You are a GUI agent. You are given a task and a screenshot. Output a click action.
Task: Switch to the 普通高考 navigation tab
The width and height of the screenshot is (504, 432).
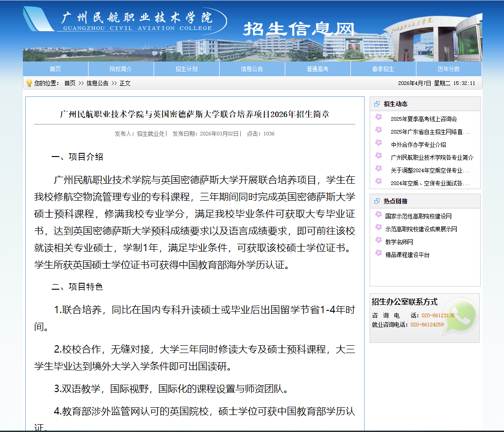click(x=317, y=68)
